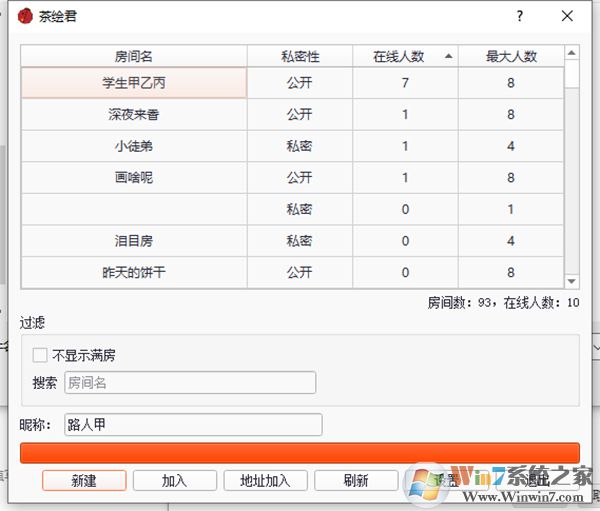Enable 不显示满房 checkbox
This screenshot has height=511, width=600.
point(40,355)
